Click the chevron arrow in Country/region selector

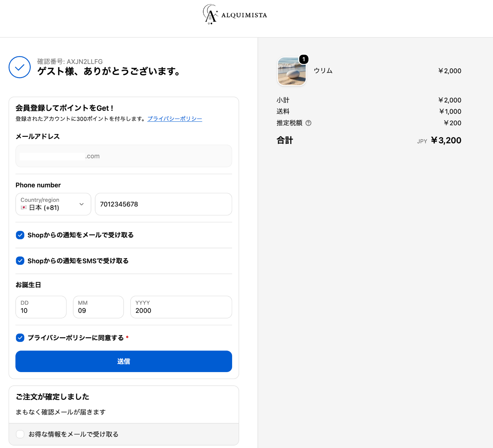[x=81, y=204]
